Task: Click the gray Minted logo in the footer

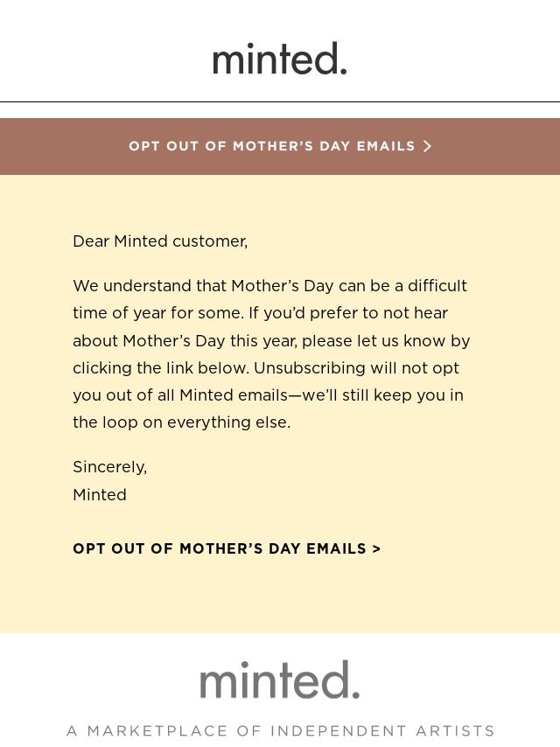Action: tap(280, 680)
